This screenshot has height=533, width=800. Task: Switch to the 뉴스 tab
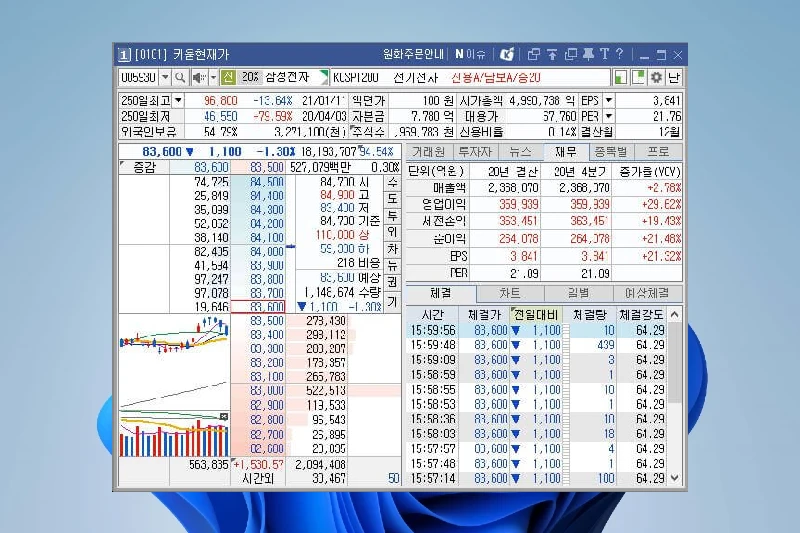[520, 152]
